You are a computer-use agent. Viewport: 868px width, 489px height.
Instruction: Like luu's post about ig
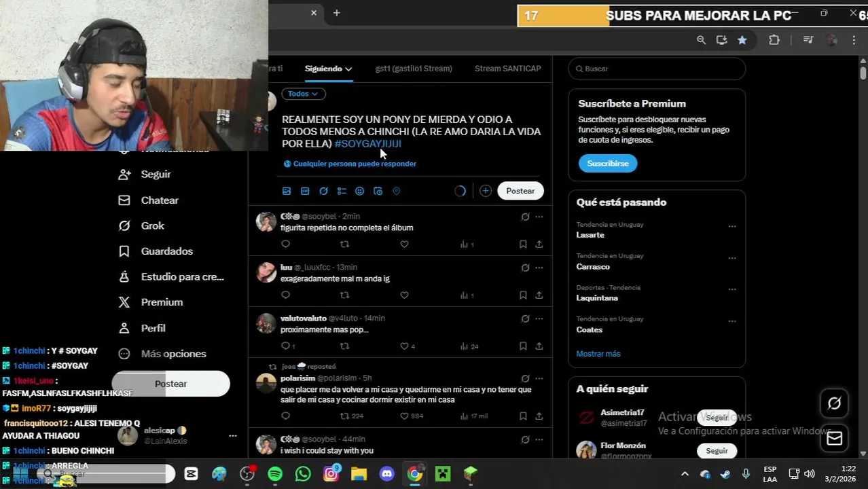[404, 295]
